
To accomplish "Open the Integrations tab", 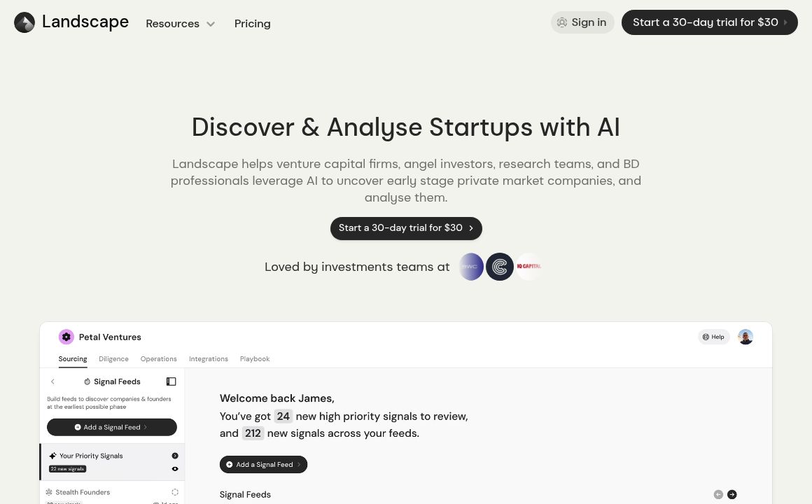I will point(209,358).
